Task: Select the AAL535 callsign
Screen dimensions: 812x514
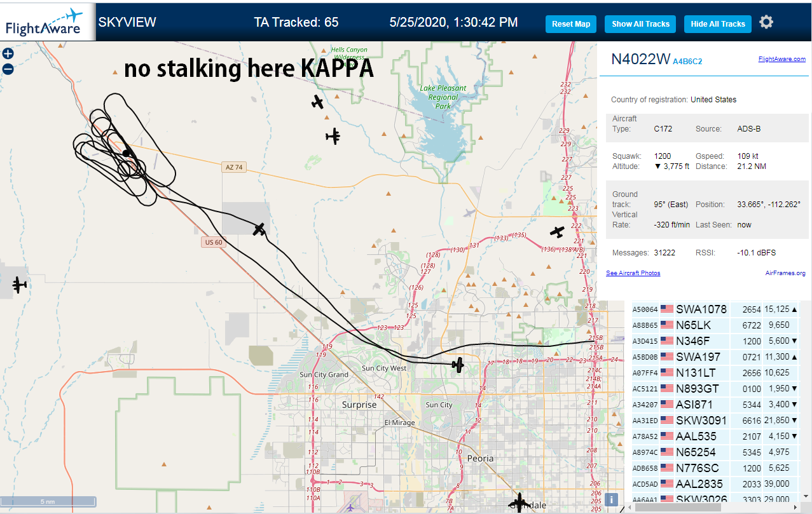Action: [696, 436]
